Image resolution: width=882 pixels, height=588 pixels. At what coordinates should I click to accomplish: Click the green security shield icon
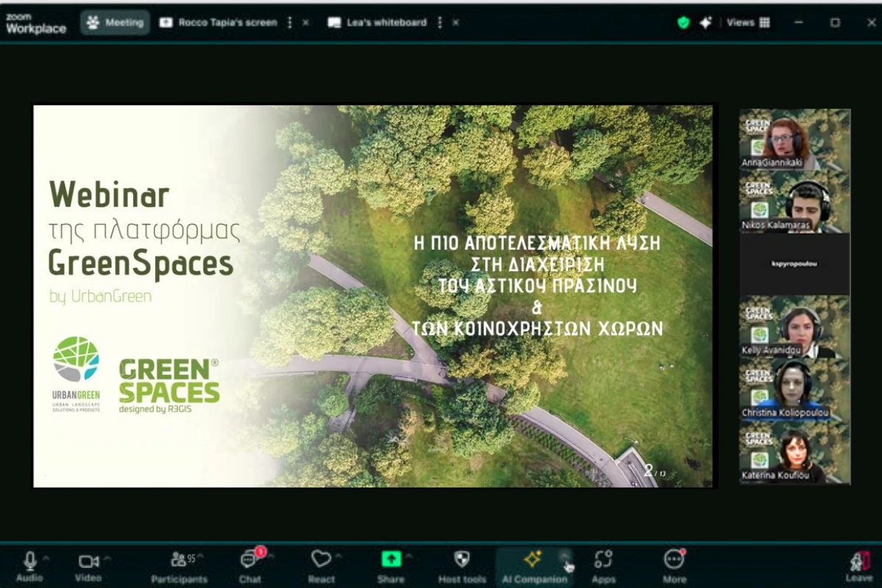(x=683, y=23)
